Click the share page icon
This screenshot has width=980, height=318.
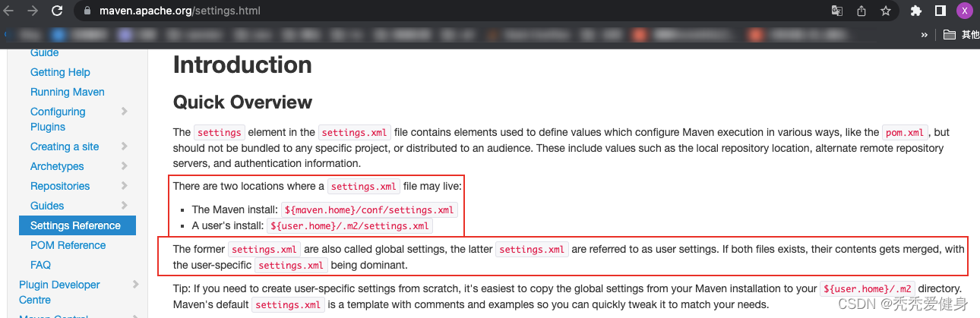click(861, 11)
